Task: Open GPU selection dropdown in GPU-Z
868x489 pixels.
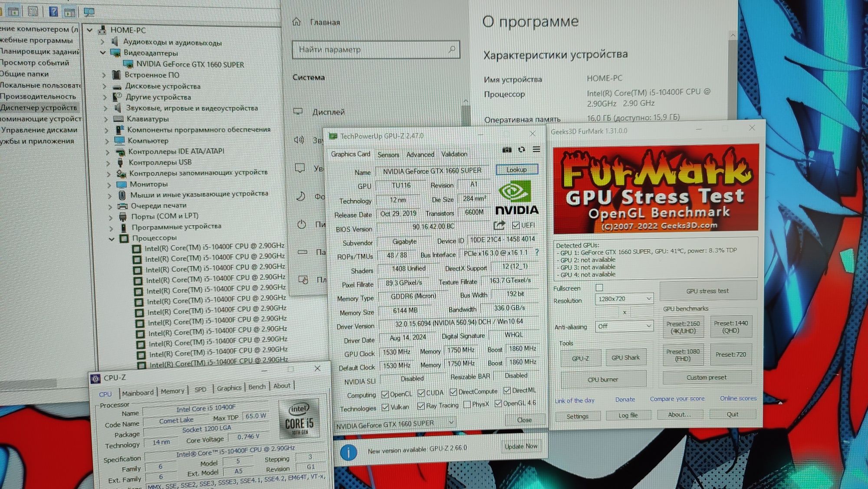Action: pyautogui.click(x=395, y=424)
